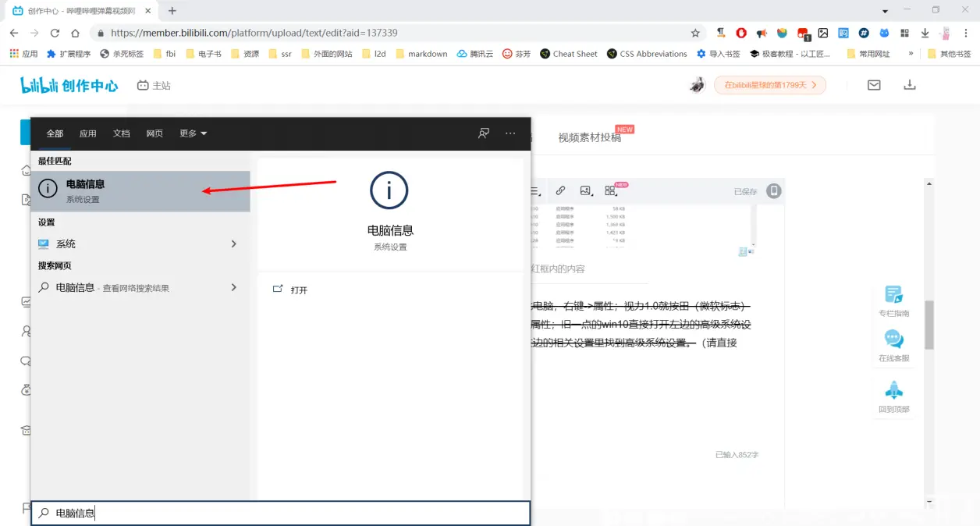The height and width of the screenshot is (526, 980).
Task: Toggle the mobile preview phone icon
Action: coord(774,190)
